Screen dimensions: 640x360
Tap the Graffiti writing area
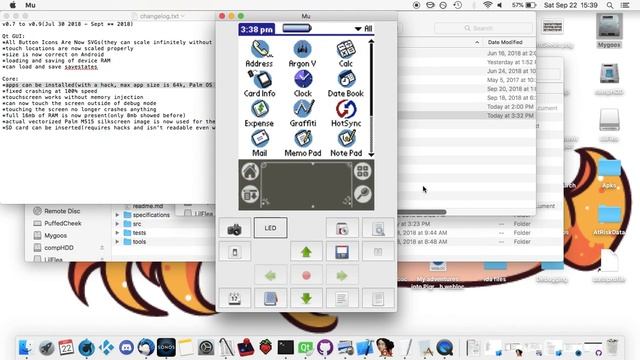pos(306,185)
